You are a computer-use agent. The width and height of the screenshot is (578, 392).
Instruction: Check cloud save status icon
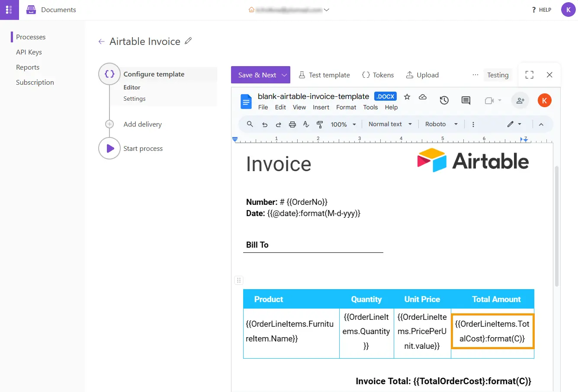(423, 97)
